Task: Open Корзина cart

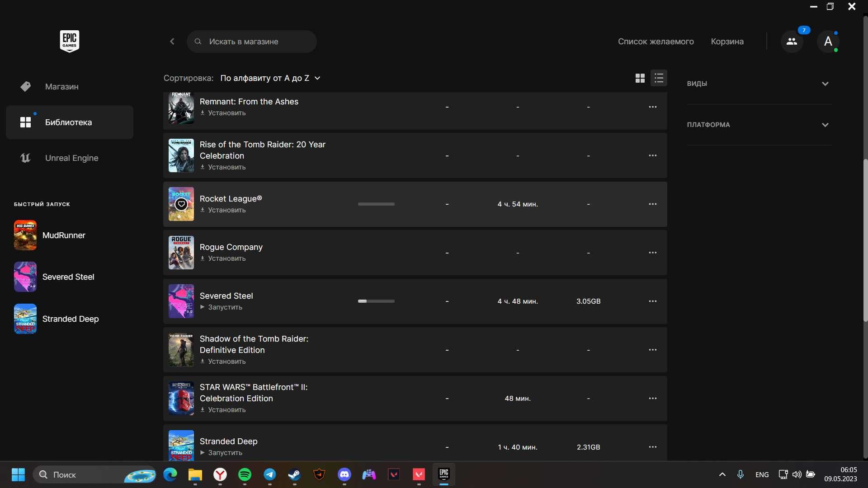Action: pos(727,42)
